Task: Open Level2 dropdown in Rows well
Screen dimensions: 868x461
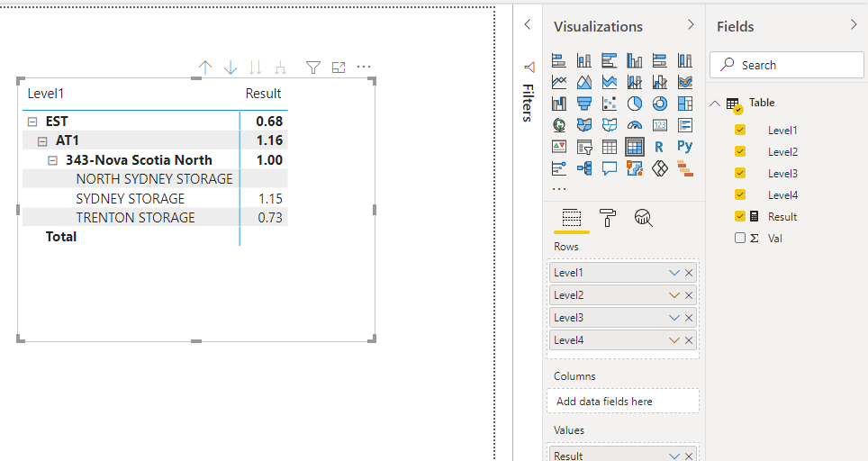Action: point(674,295)
